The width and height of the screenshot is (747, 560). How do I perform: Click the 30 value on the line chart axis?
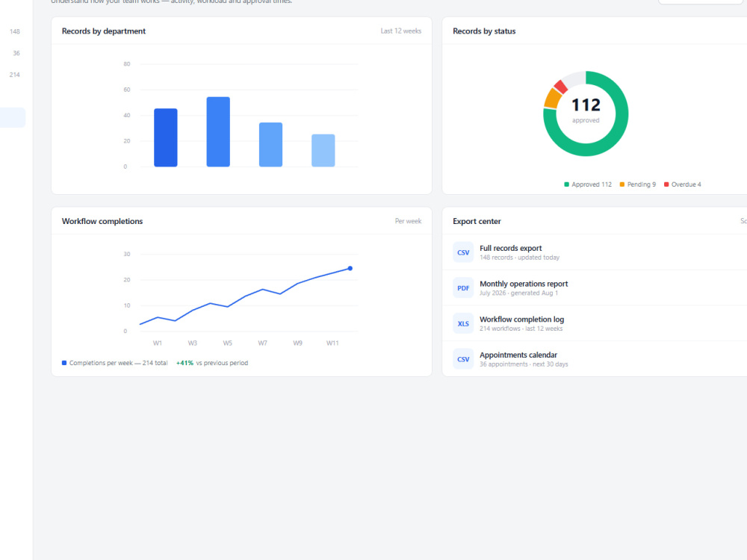[x=127, y=254]
